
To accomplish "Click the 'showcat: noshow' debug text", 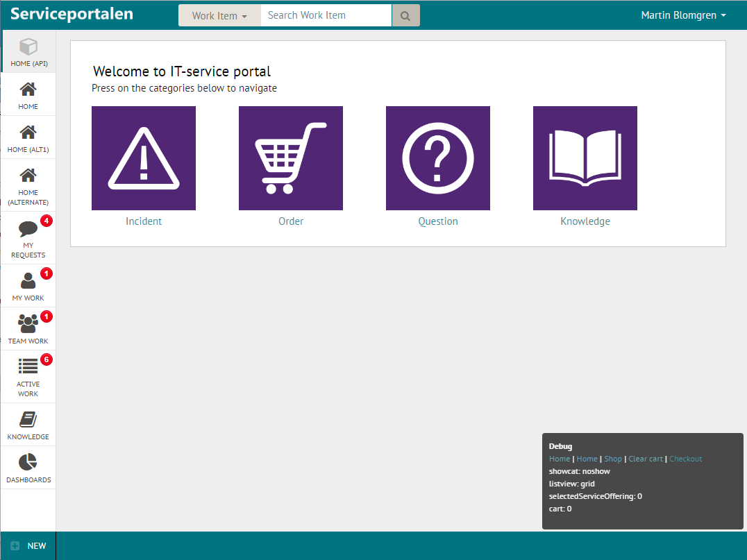I will coord(579,471).
